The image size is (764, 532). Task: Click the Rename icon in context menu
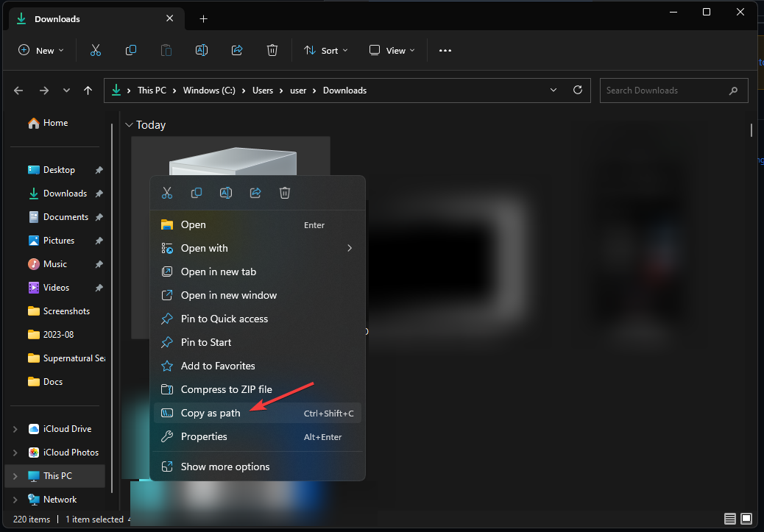226,193
